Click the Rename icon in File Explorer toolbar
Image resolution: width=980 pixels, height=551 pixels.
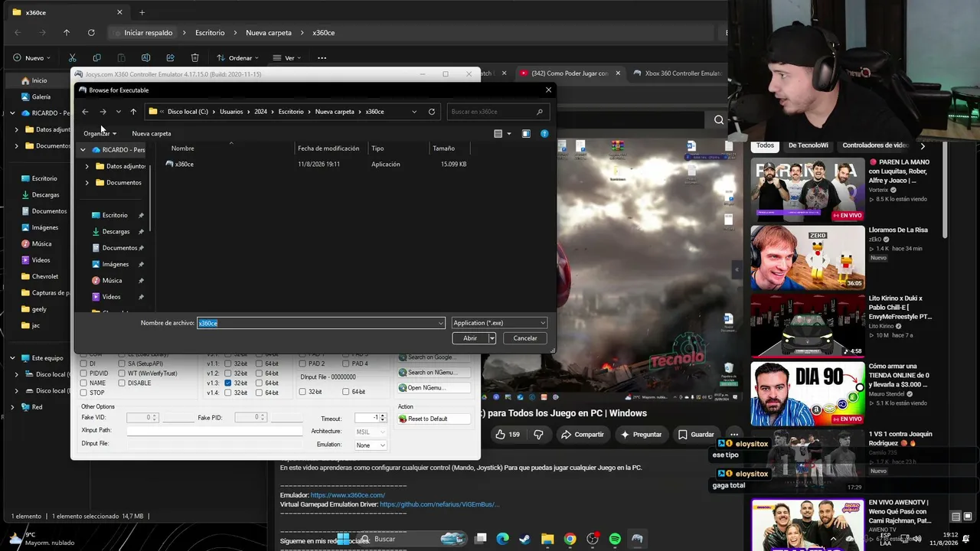coord(145,57)
